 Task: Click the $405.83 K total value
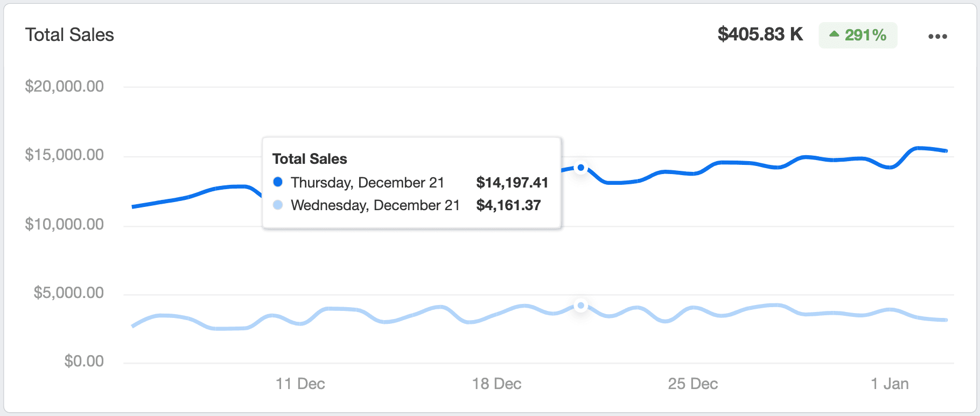pyautogui.click(x=760, y=34)
